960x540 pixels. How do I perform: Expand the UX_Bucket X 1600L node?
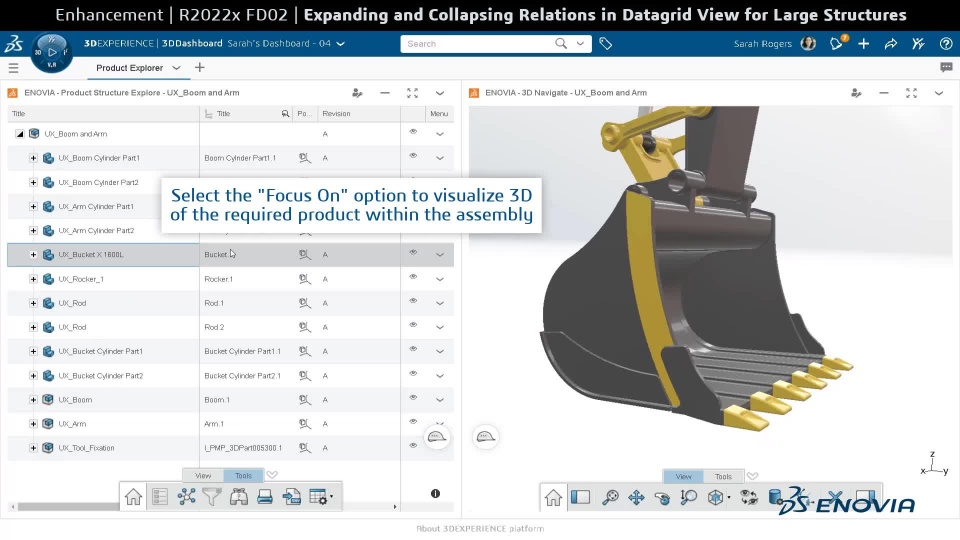(33, 255)
